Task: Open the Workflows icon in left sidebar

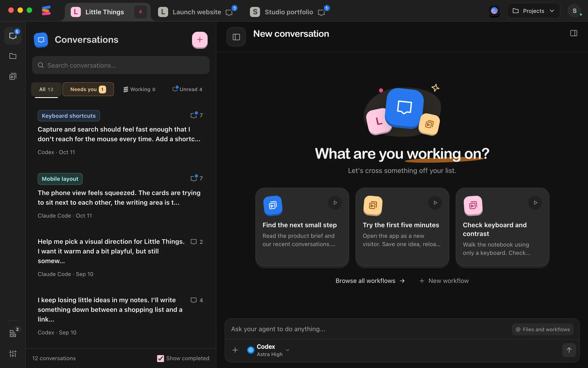Action: 13,76
